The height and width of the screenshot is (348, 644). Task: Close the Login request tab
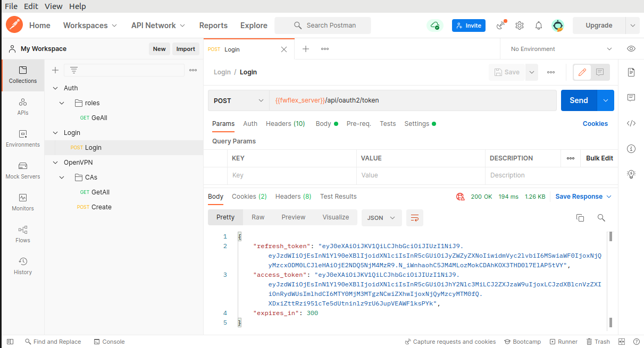(284, 49)
